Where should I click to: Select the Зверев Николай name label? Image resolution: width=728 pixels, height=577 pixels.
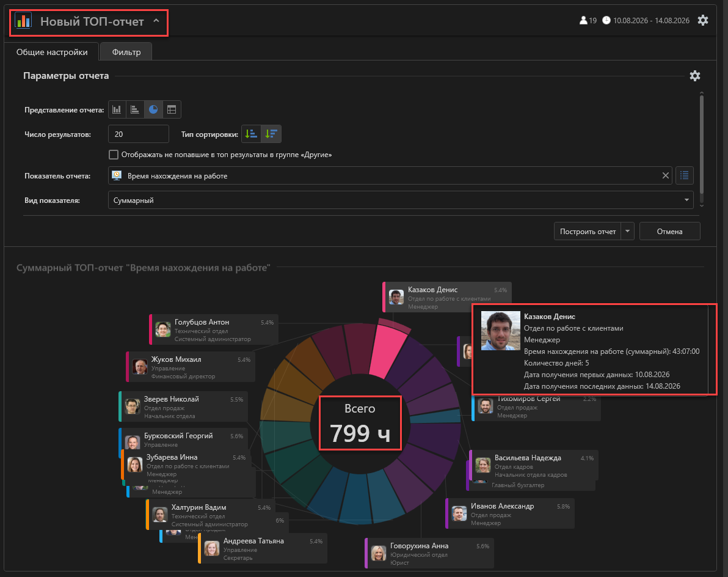(x=172, y=399)
